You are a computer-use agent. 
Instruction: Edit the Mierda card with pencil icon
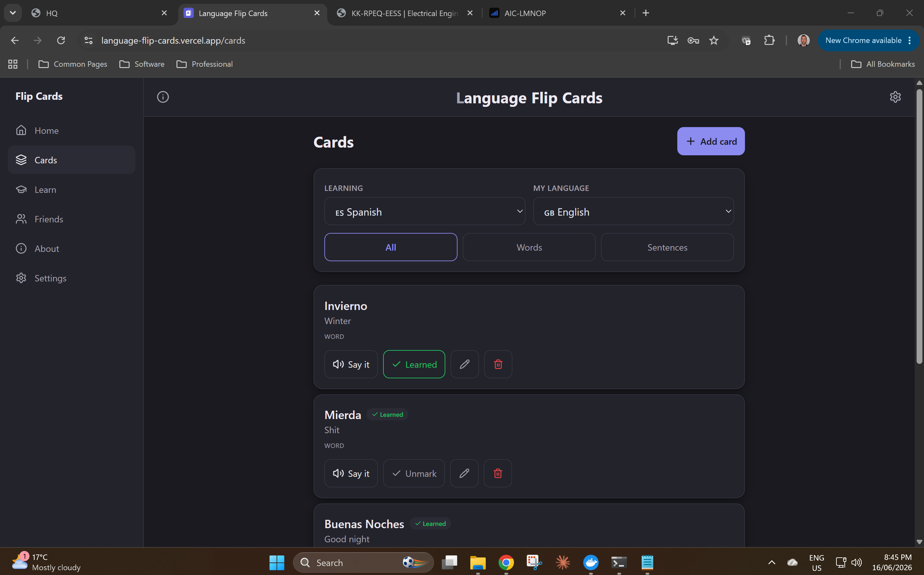pos(464,474)
